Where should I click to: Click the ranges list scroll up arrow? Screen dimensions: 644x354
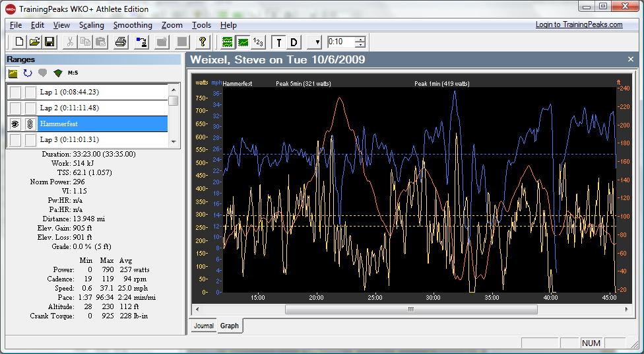point(174,90)
